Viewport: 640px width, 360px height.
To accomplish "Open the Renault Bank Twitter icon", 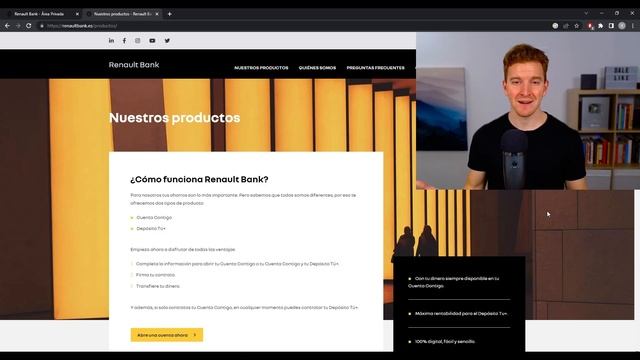I will (167, 40).
